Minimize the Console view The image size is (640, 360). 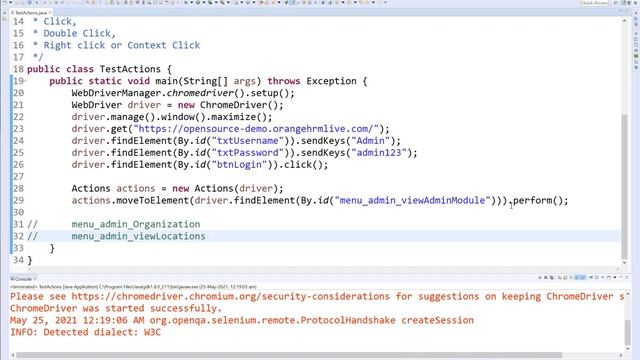pyautogui.click(x=621, y=278)
